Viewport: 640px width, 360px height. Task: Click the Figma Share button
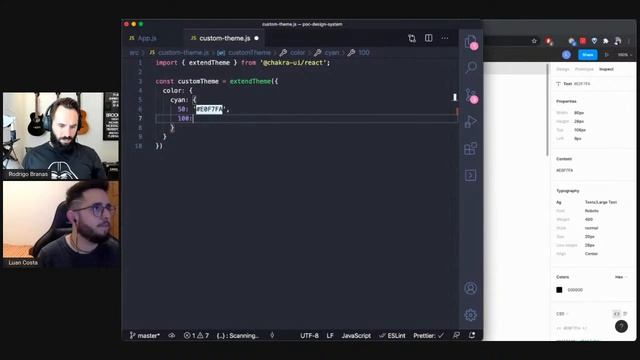(x=588, y=55)
